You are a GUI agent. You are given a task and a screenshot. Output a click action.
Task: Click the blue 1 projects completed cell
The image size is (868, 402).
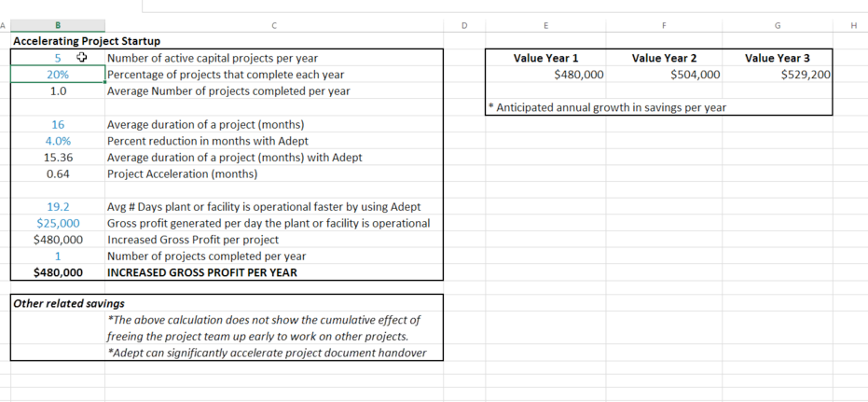coord(58,256)
